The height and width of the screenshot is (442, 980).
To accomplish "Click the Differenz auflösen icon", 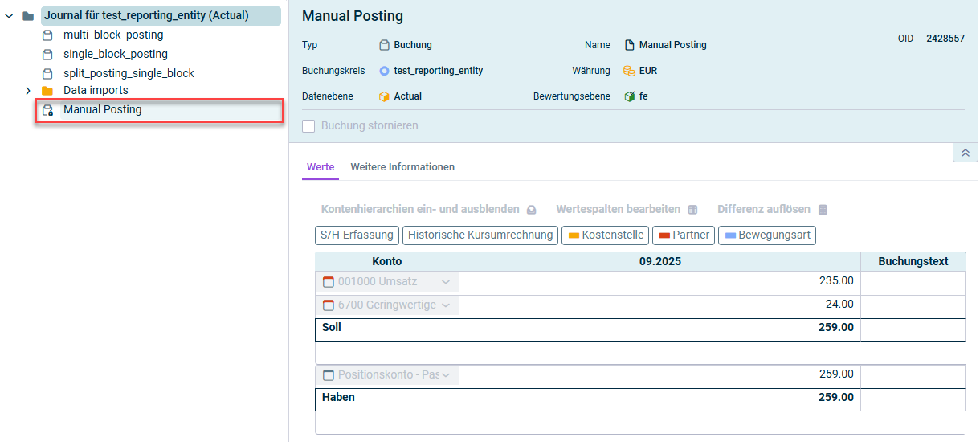I will [823, 210].
